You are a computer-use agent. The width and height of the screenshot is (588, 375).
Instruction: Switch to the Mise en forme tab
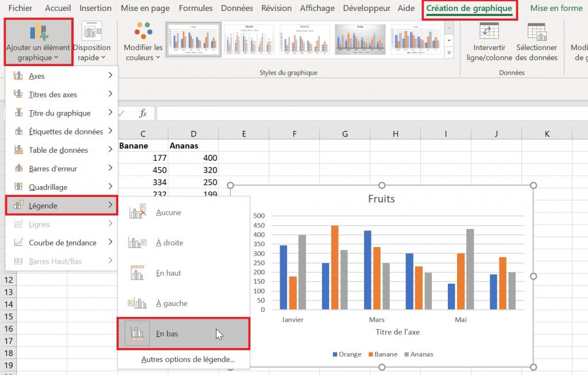(556, 8)
